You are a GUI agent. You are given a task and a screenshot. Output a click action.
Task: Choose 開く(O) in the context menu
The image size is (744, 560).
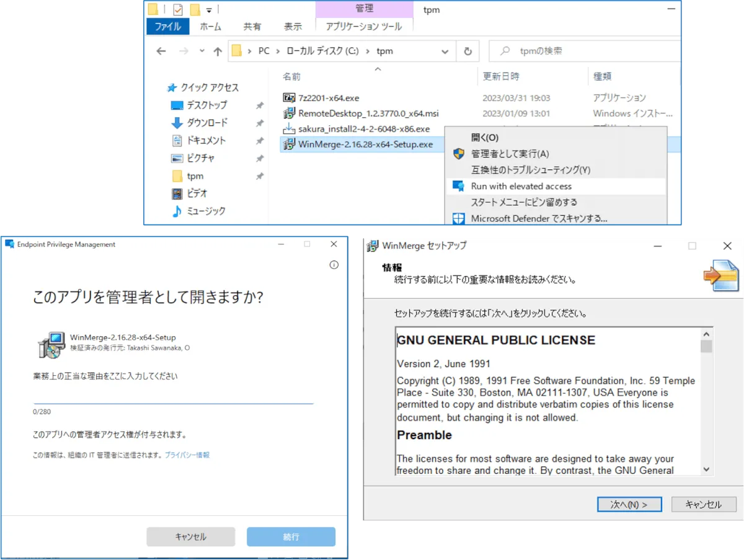(x=557, y=137)
